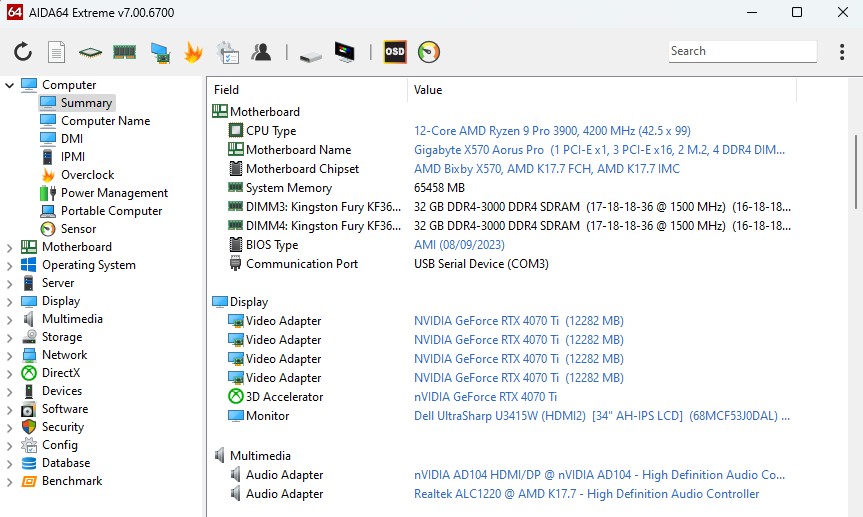
Task: Click the memory module toolbar icon
Action: (x=124, y=52)
